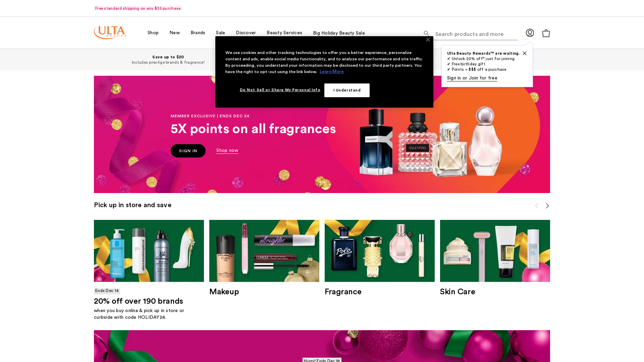
Task: Click Sign in or Join for free
Action: coord(472,78)
